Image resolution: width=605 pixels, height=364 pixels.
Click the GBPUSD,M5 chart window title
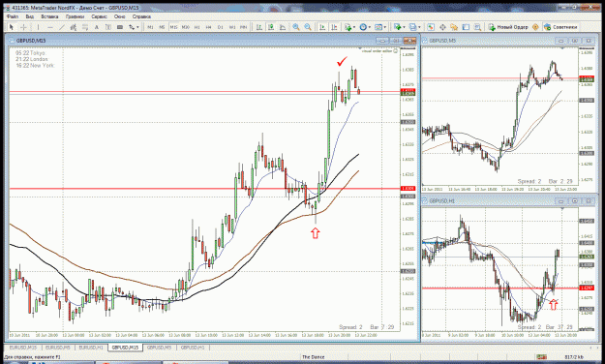[442, 40]
